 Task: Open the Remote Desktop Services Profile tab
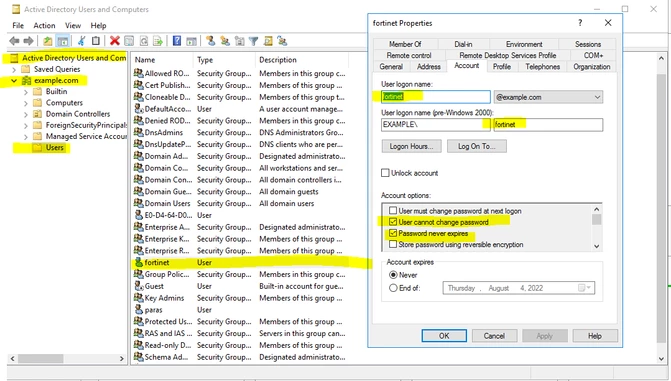[508, 56]
